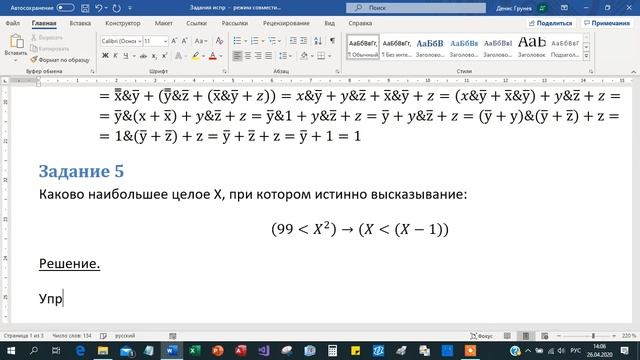The image size is (640, 360).
Task: Click the Примечания (Comments) button
Action: (607, 23)
